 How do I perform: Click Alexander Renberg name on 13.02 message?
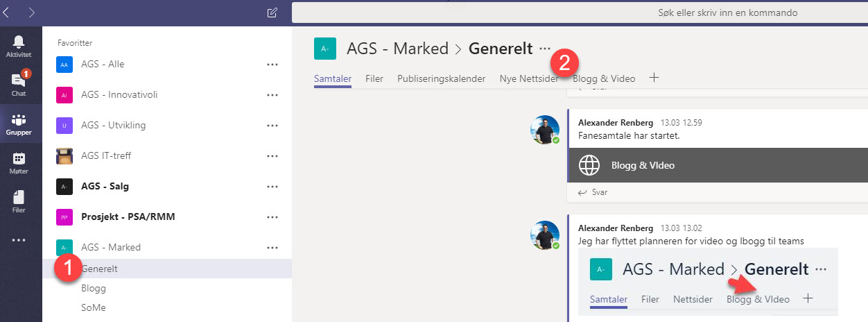click(x=616, y=228)
